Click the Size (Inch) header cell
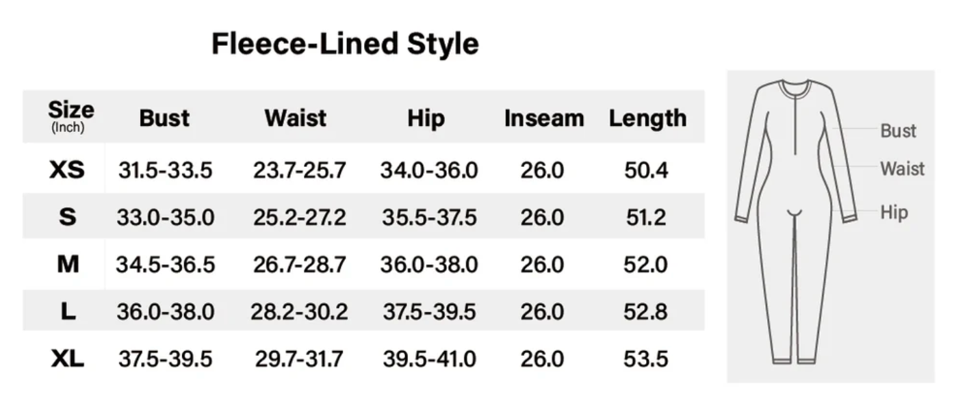Image resolution: width=980 pixels, height=401 pixels. 70,117
